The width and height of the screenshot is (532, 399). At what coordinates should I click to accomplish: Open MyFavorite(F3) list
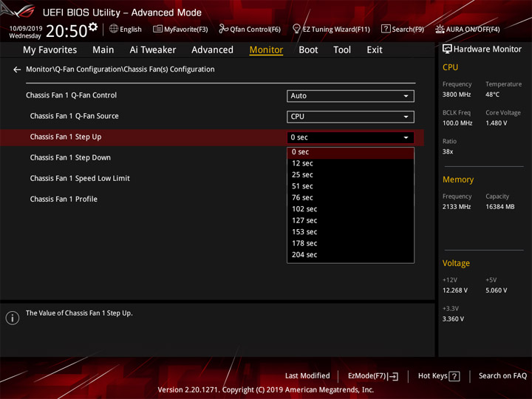click(180, 29)
